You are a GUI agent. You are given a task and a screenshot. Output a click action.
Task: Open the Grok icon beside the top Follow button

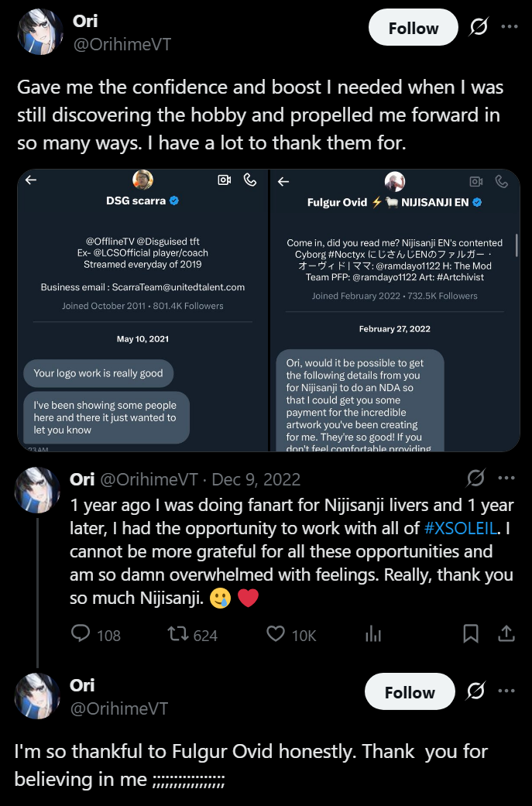pos(479,27)
